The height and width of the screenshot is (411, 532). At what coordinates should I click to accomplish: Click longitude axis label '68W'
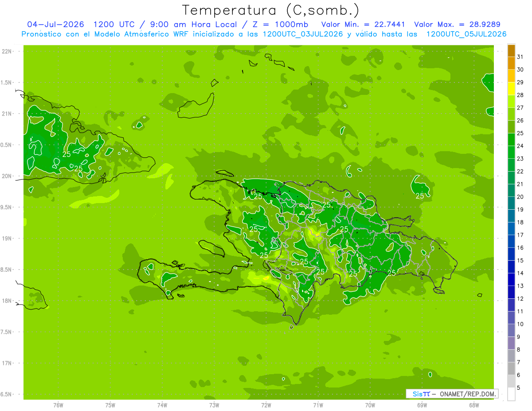(474, 405)
